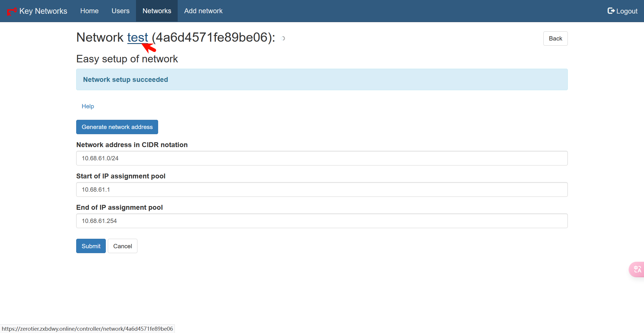
Task: Click the Network setup succeeded banner
Action: click(x=322, y=80)
